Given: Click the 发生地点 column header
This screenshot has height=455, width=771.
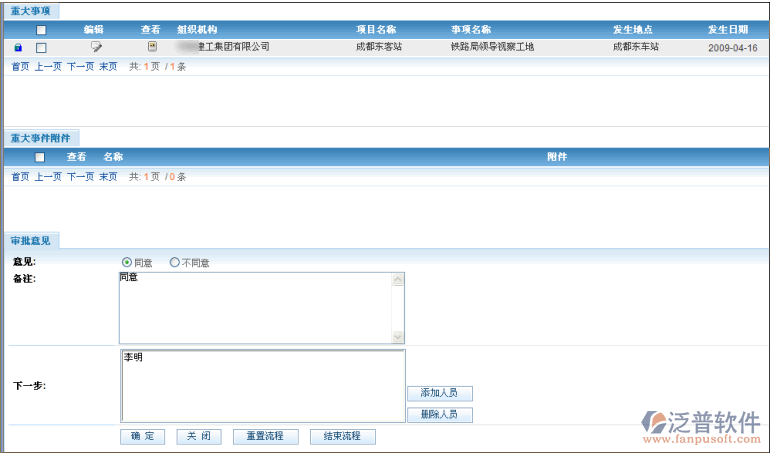Looking at the screenshot, I should point(633,30).
